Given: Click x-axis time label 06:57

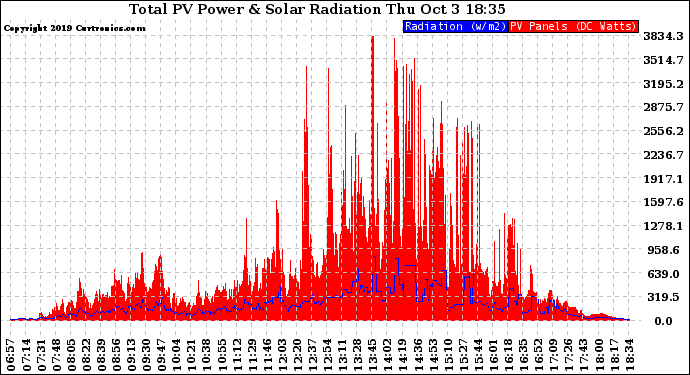Looking at the screenshot, I should [x=11, y=354].
